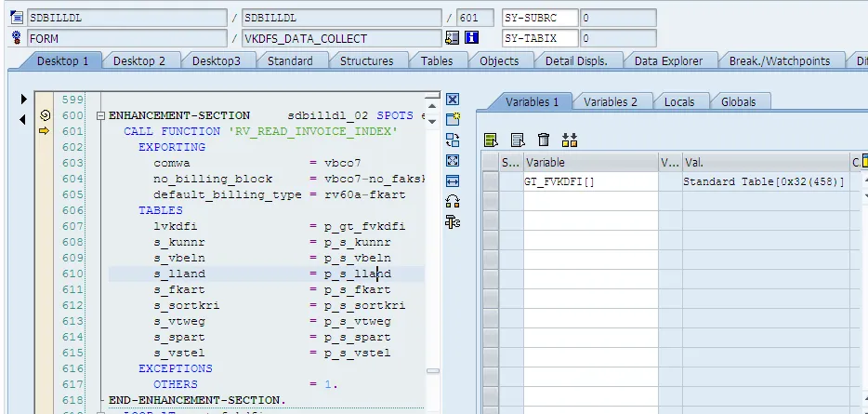Click the horizontal expand tool icon
The height and width of the screenshot is (414, 868).
[x=453, y=180]
